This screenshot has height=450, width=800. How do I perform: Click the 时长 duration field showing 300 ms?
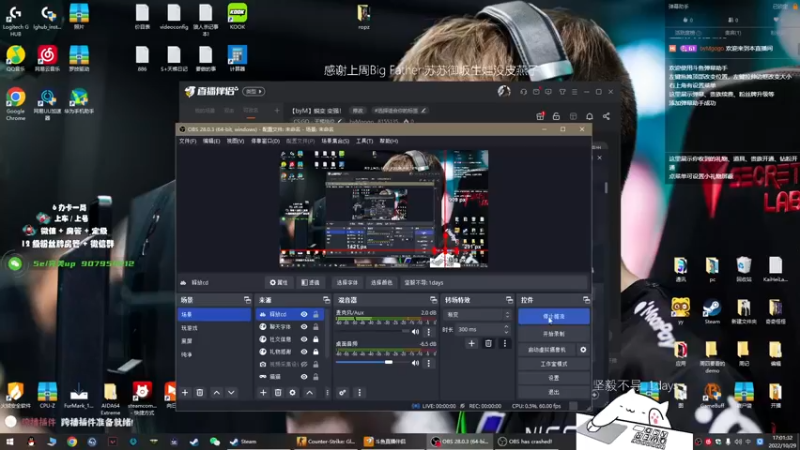481,330
